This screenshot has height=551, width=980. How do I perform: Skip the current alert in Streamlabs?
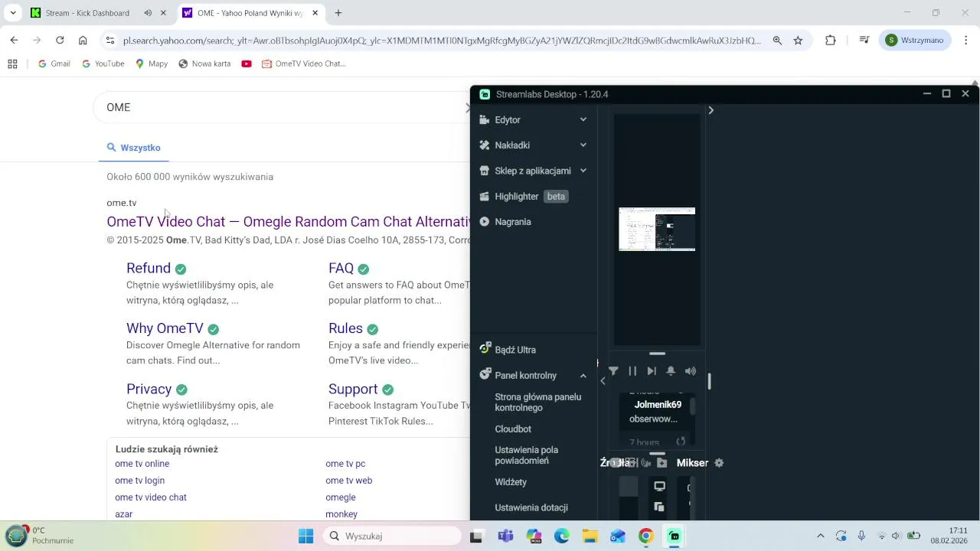652,371
